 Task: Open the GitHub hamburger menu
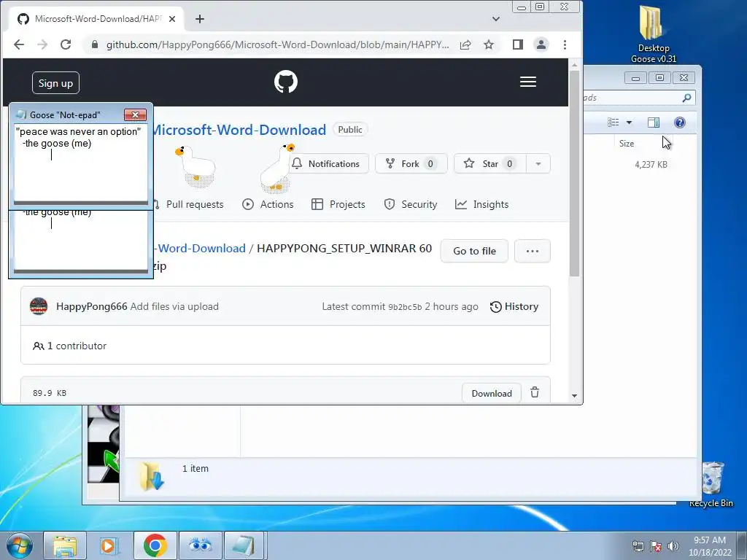(x=528, y=82)
